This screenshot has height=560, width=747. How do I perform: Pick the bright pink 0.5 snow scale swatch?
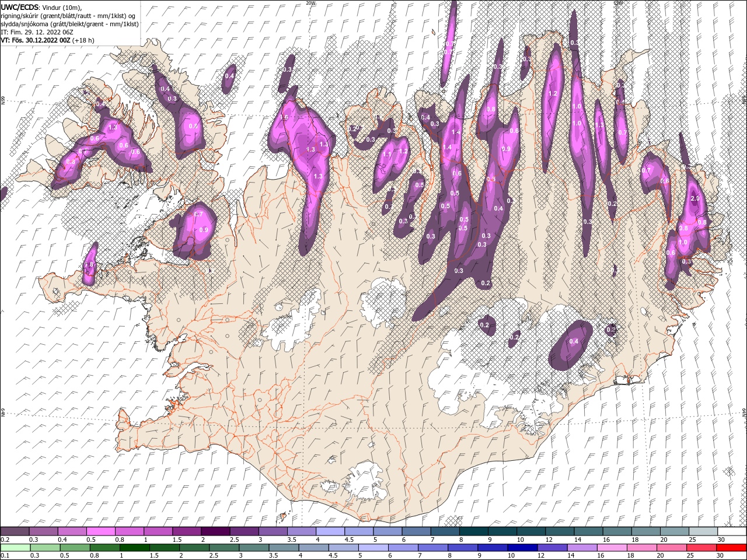click(x=100, y=531)
